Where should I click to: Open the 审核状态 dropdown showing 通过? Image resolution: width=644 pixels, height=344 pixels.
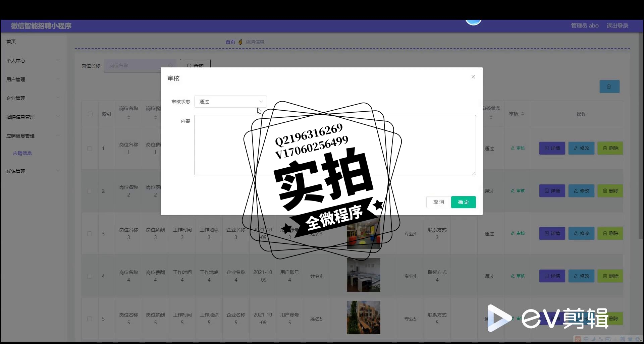tap(230, 102)
